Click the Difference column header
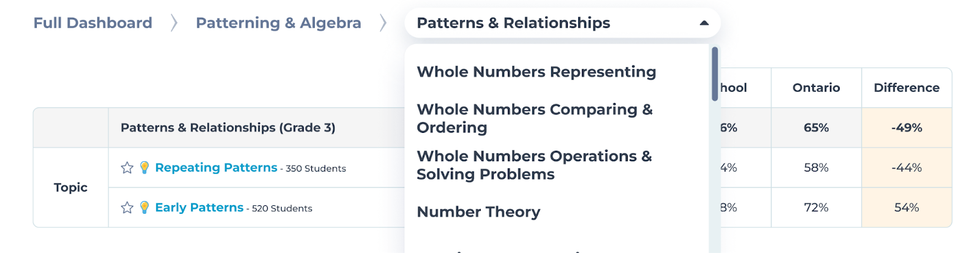Viewport: 980px width, 253px height. tap(907, 88)
